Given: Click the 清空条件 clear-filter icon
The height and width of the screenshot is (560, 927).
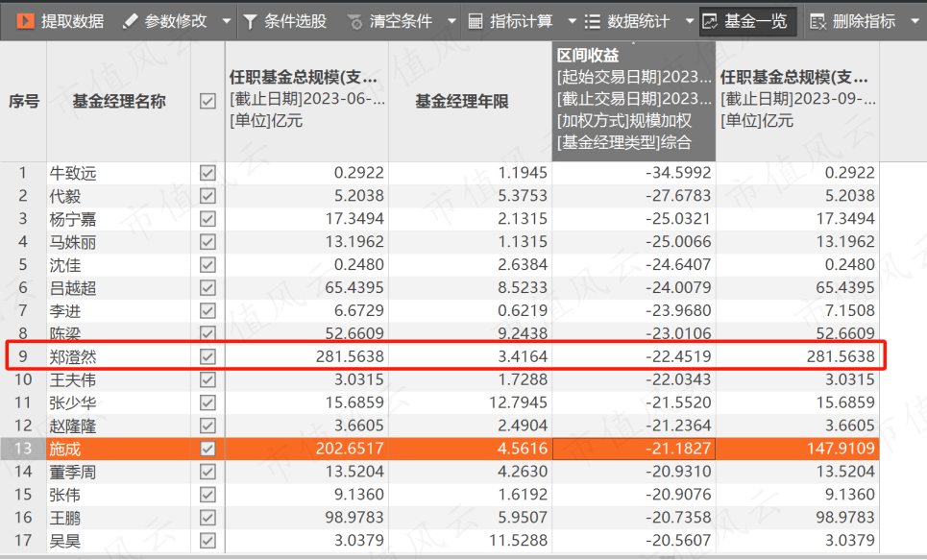Looking at the screenshot, I should 354,20.
